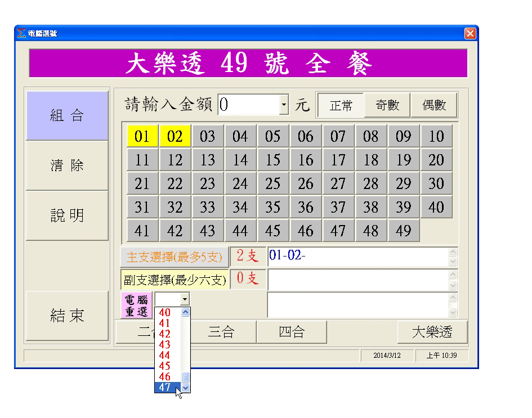Click main picks box scroll up arrow

point(453,252)
